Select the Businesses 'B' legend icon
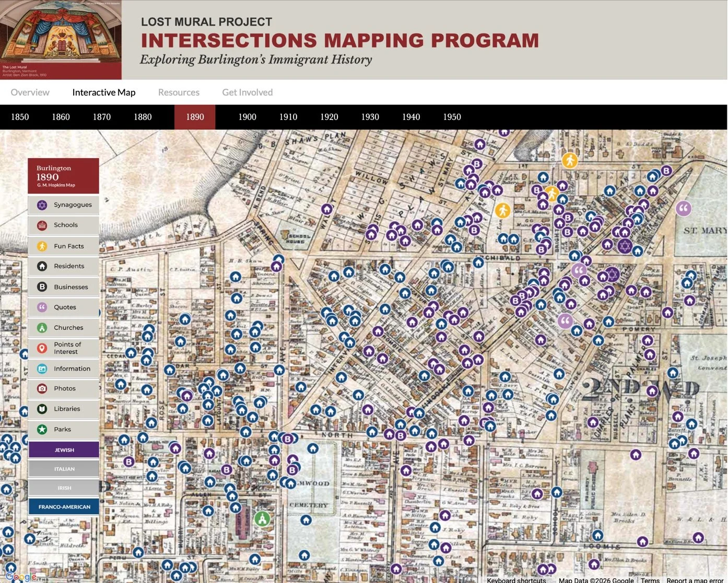 pos(42,287)
